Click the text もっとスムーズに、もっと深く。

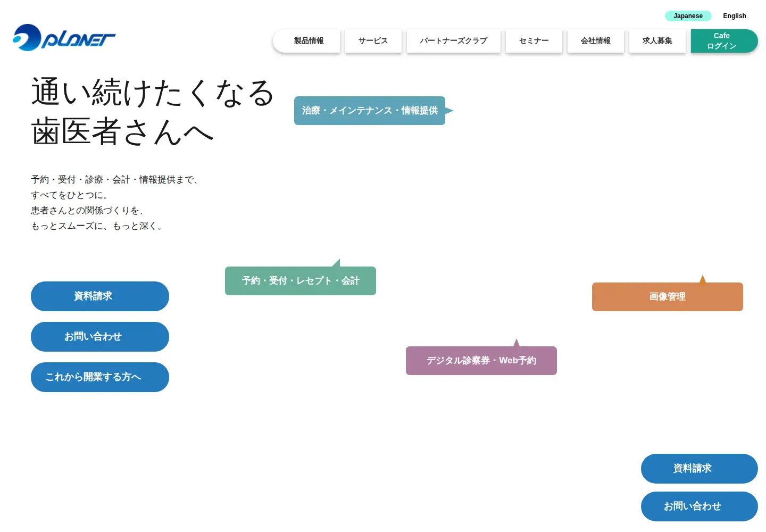tap(97, 226)
